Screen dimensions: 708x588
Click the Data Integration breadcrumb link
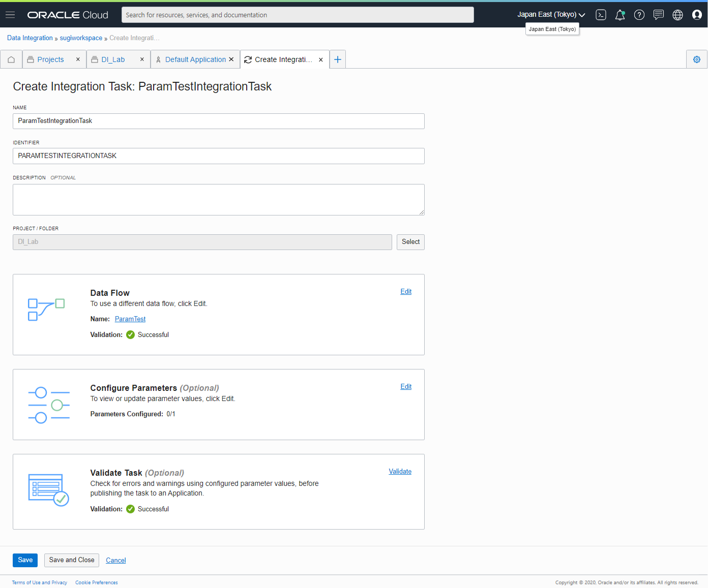click(30, 38)
